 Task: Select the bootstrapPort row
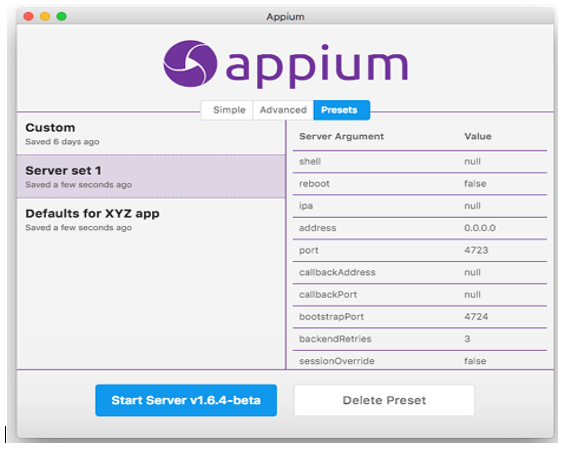pos(420,317)
